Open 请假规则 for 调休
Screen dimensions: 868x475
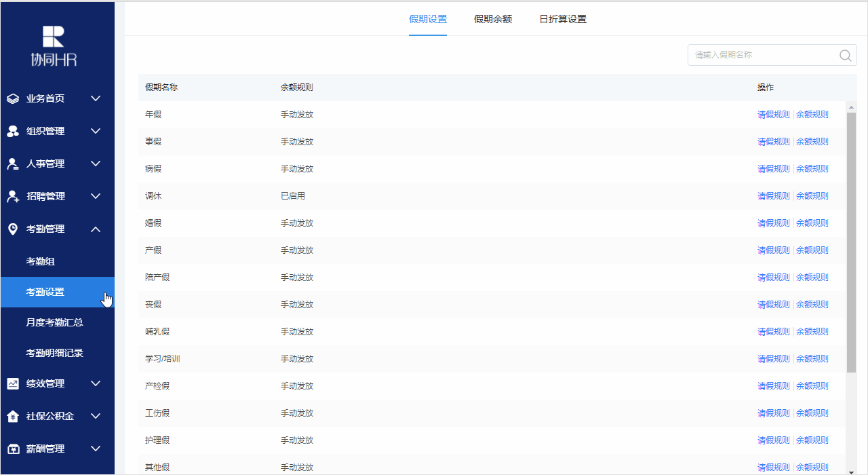[774, 196]
